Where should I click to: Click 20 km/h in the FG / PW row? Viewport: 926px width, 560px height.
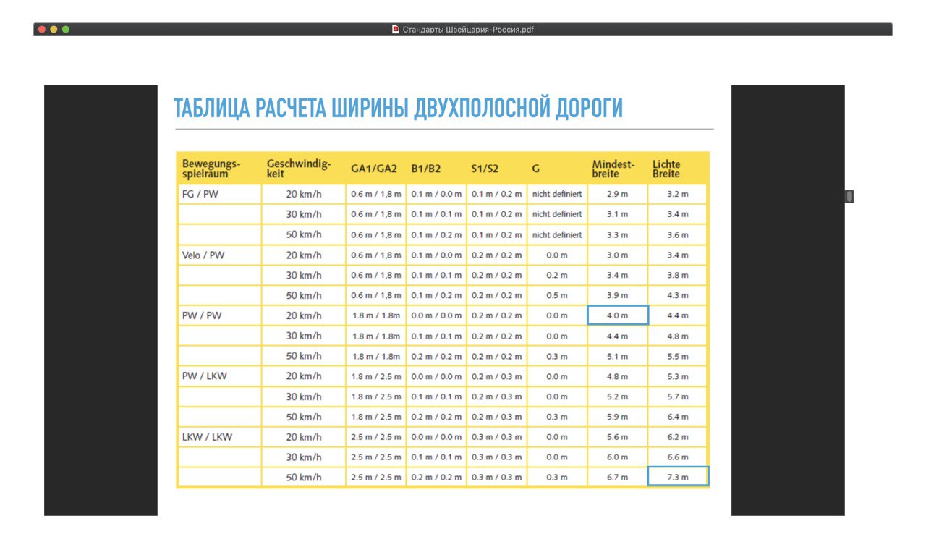tap(304, 194)
